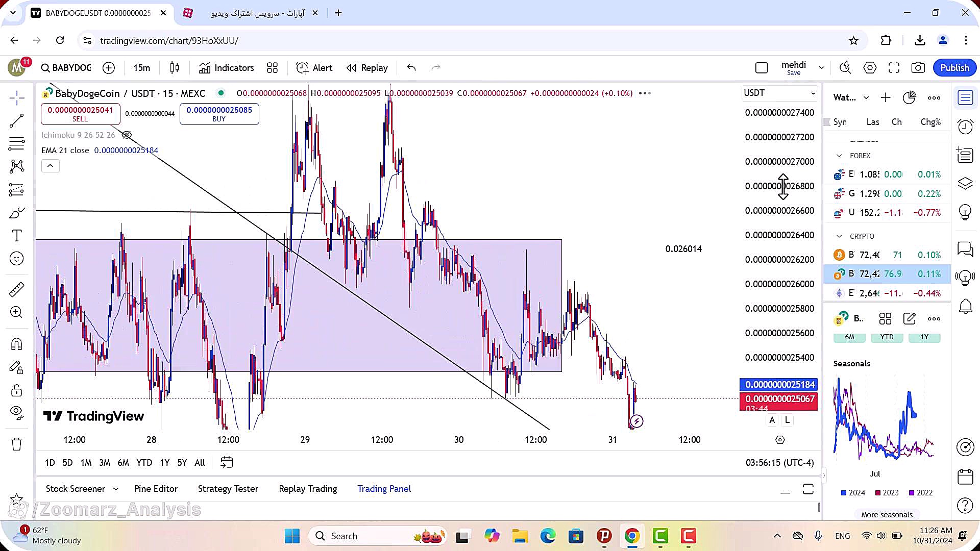980x551 pixels.
Task: Click the trash remove objects icon
Action: point(17,444)
